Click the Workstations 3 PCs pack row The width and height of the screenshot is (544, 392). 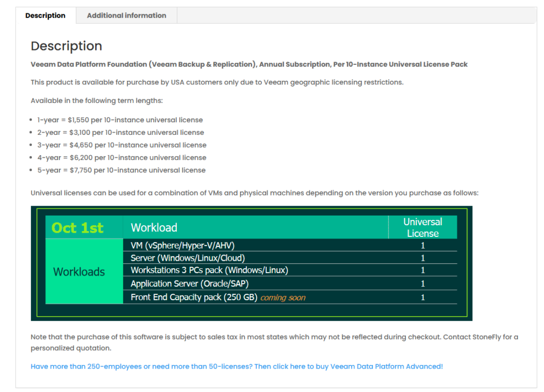209,270
